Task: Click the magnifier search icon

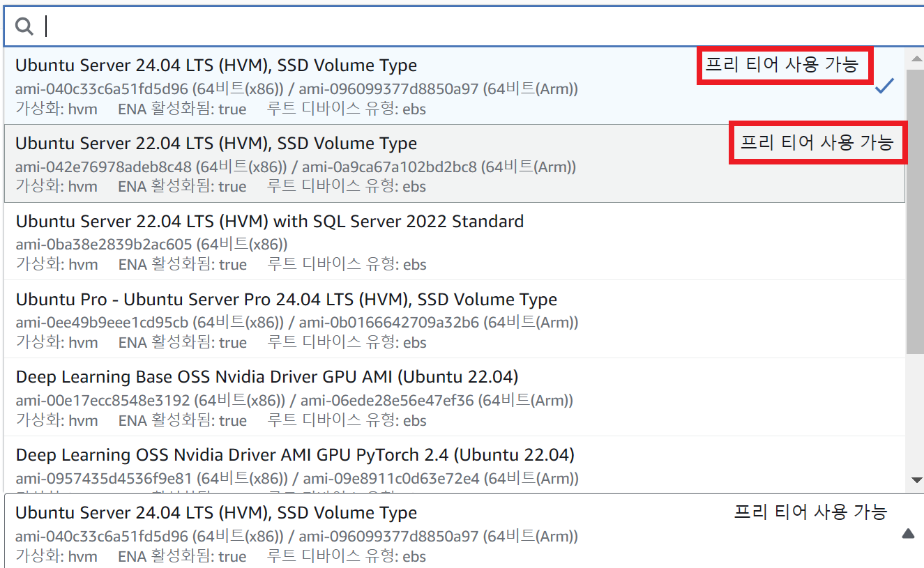Action: pos(24,26)
